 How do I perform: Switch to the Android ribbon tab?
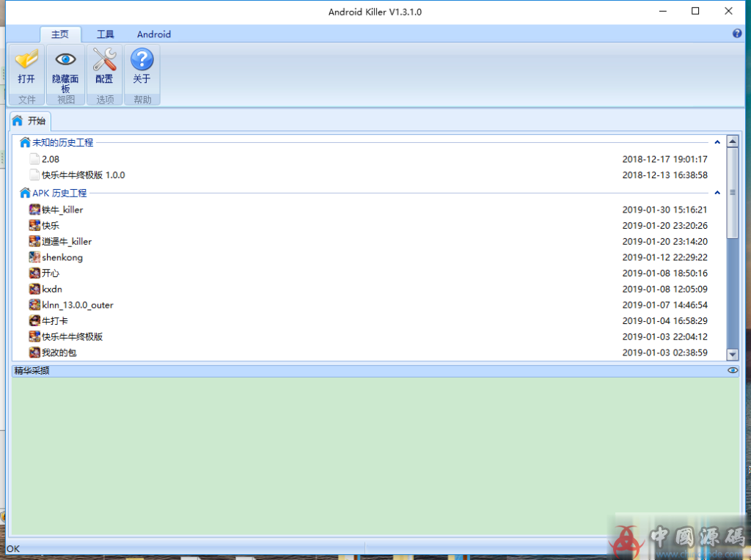(154, 34)
